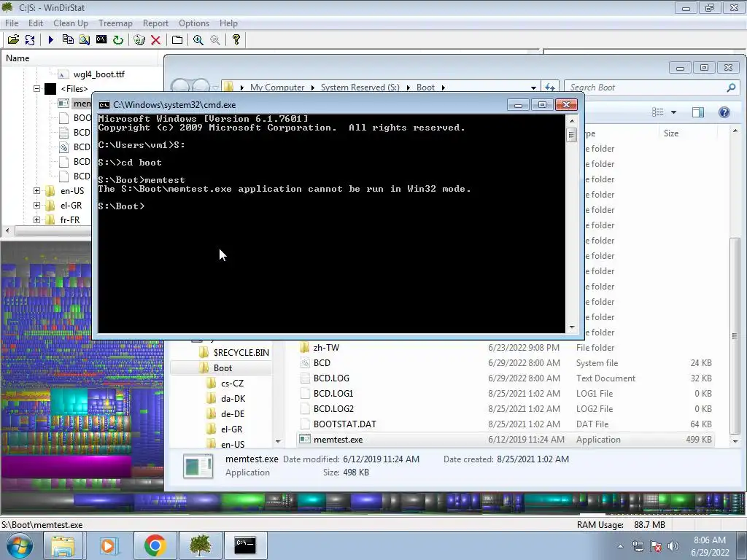Open the view options dropdown arrow in Explorer
This screenshot has height=560, width=747.
click(673, 112)
